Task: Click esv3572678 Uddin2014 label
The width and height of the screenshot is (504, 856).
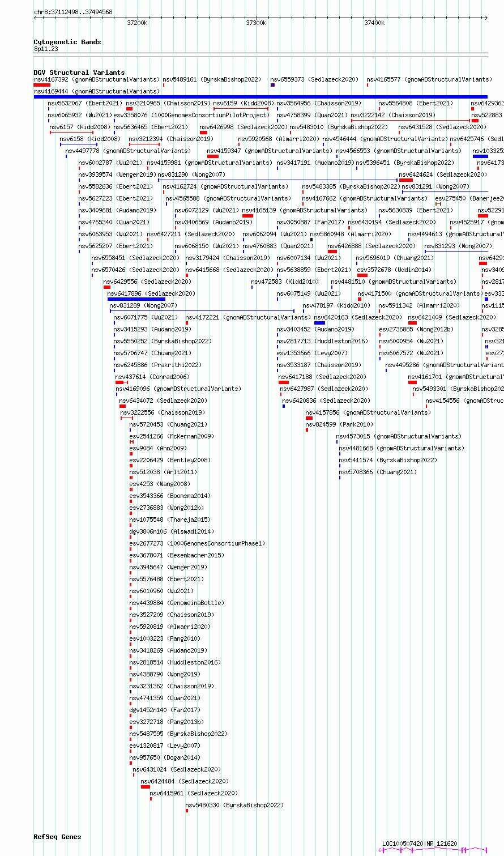Action: click(x=394, y=270)
